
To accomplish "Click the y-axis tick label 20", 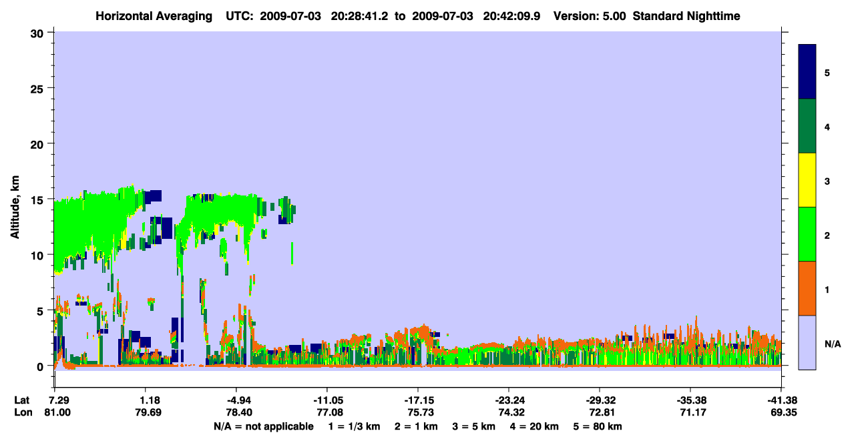I will [x=38, y=143].
